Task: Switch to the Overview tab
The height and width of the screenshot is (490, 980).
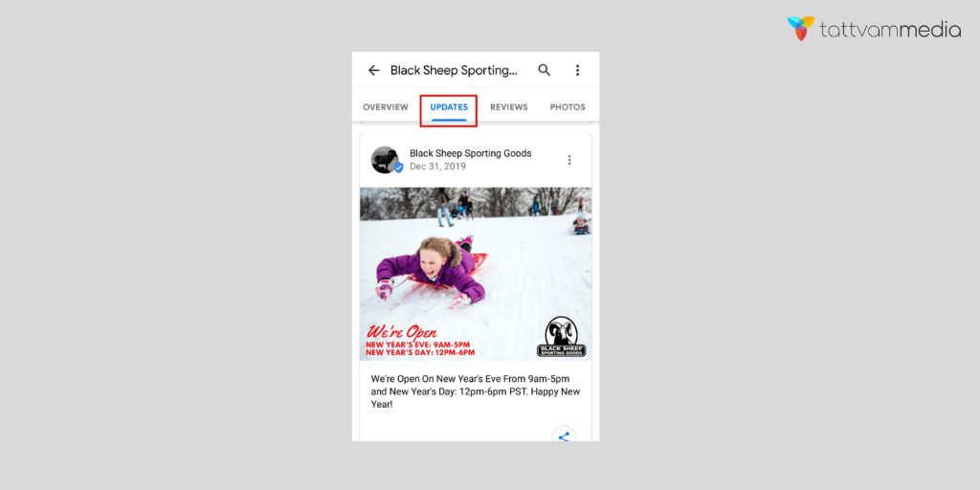Action: pos(386,107)
